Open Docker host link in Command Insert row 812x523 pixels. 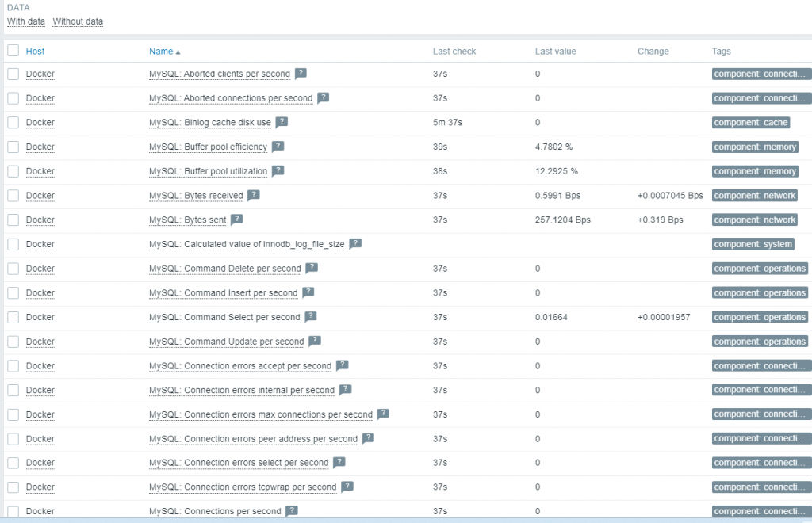click(x=40, y=292)
